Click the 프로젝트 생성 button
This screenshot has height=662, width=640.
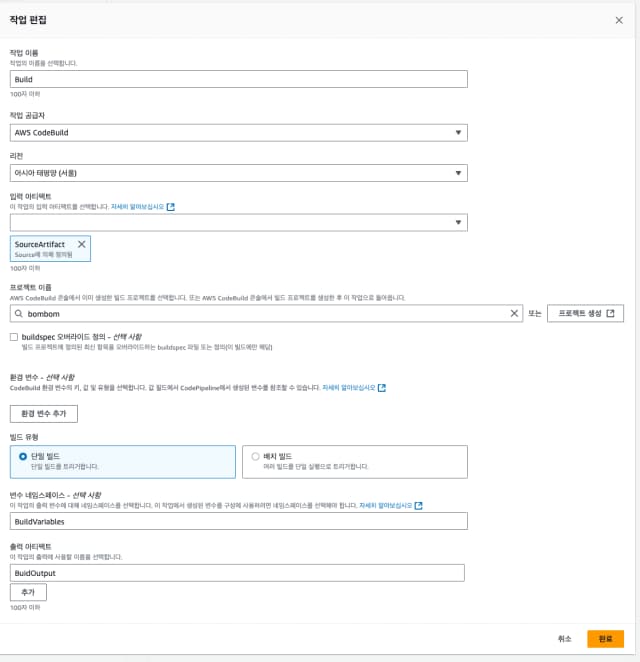coord(585,313)
